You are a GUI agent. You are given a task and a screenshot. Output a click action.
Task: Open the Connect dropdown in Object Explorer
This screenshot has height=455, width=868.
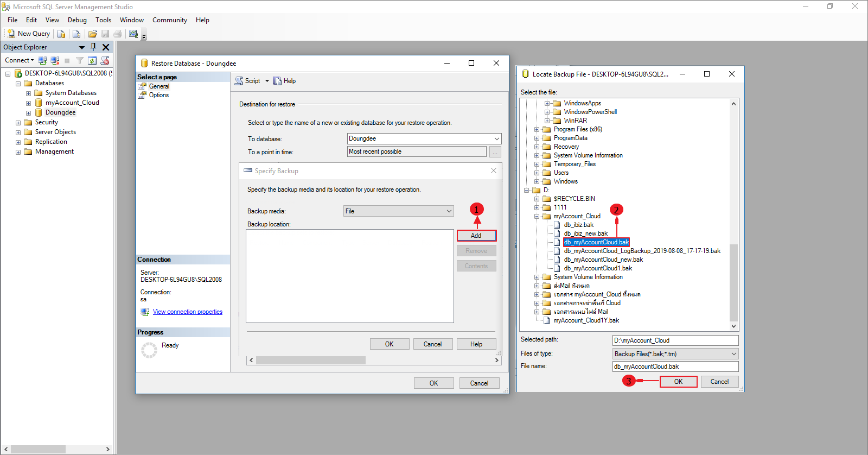point(20,60)
